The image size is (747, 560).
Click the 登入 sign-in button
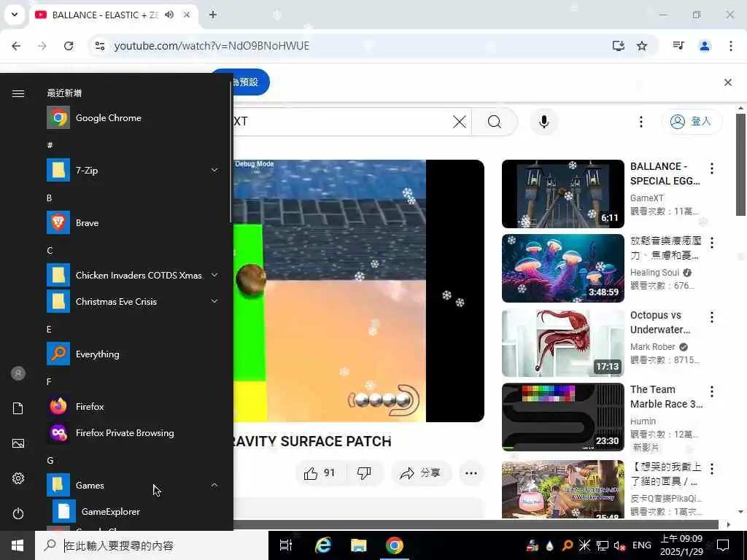(x=692, y=122)
